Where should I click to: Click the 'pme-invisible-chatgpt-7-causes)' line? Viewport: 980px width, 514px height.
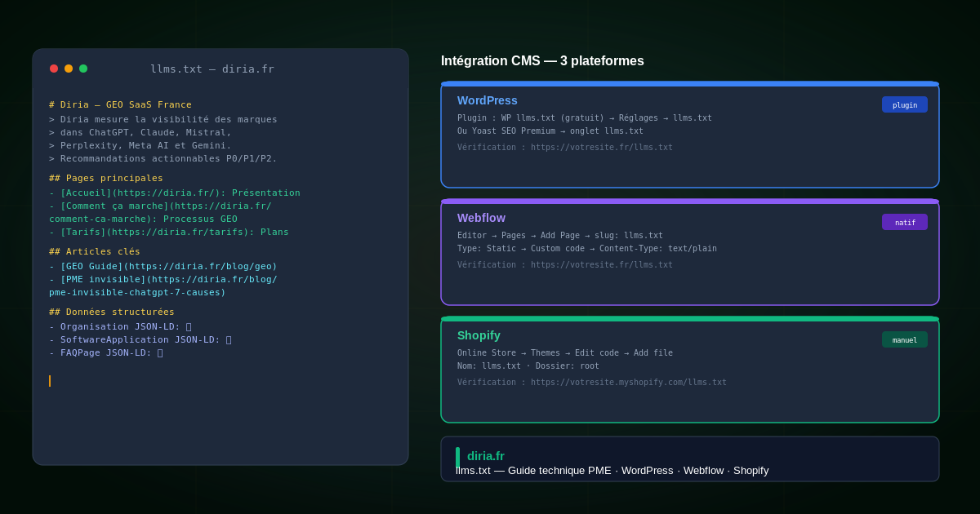[137, 292]
